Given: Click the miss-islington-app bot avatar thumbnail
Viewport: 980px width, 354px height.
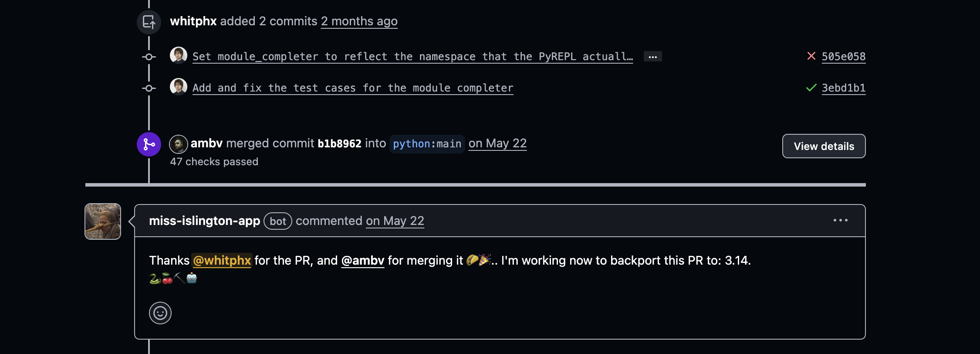Looking at the screenshot, I should coord(103,221).
